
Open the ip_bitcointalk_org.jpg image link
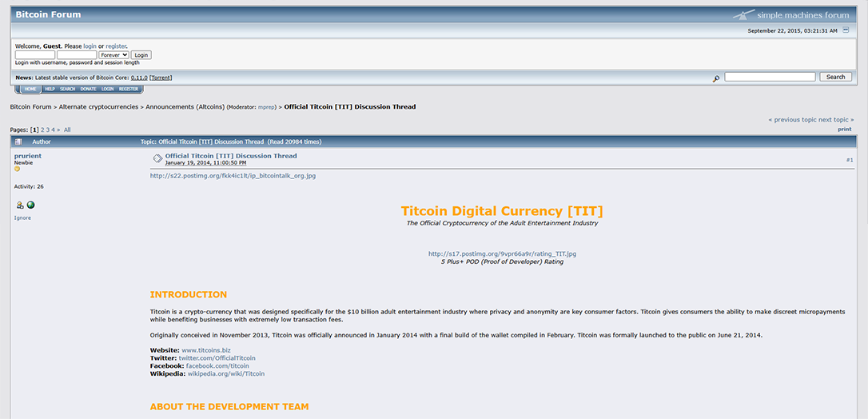pos(233,176)
